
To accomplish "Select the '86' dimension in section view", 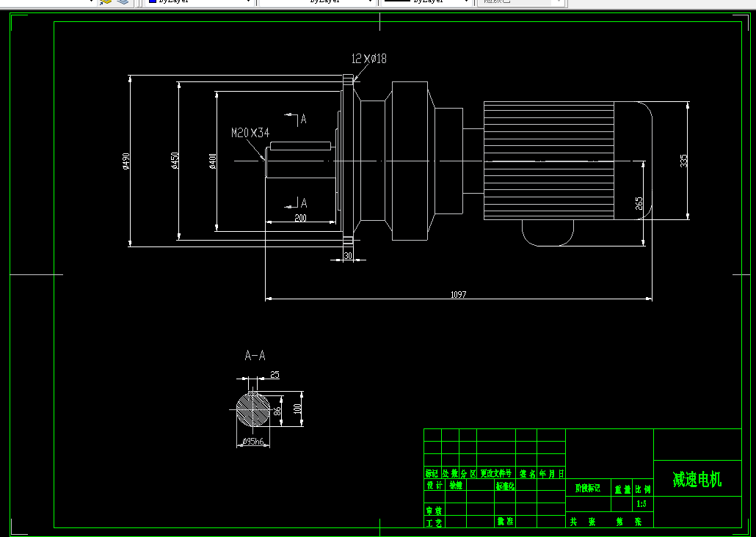I will click(277, 411).
